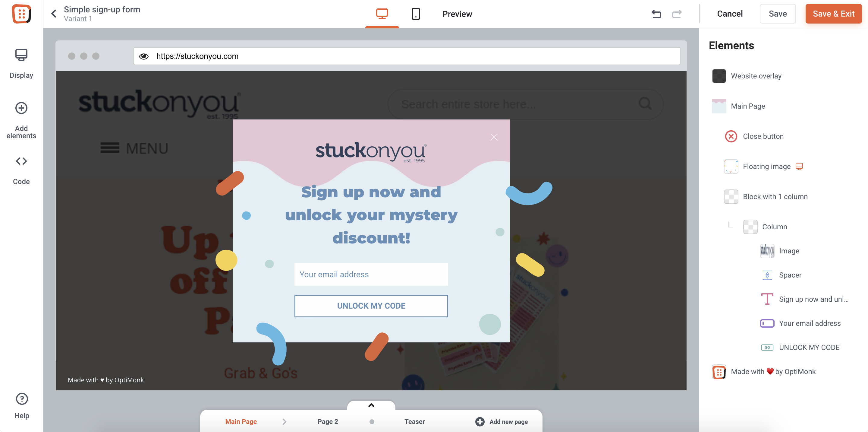868x432 pixels.
Task: Close the popup with X button
Action: click(x=494, y=137)
